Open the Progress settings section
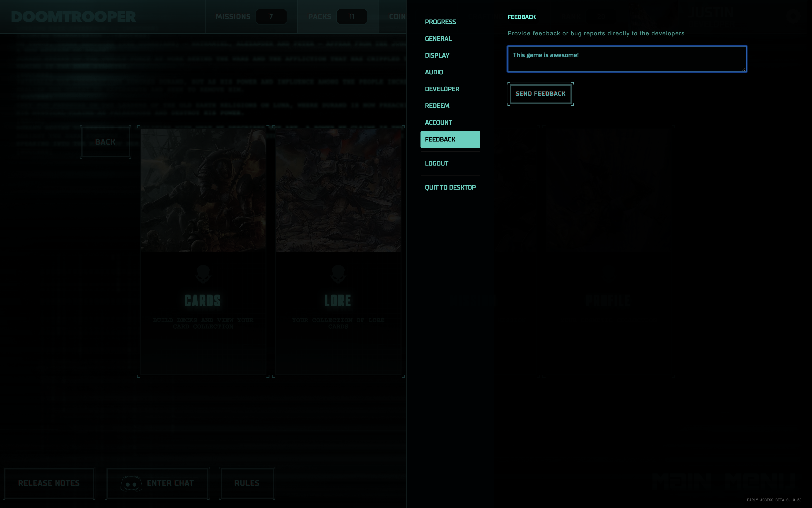The height and width of the screenshot is (508, 812). 450,22
